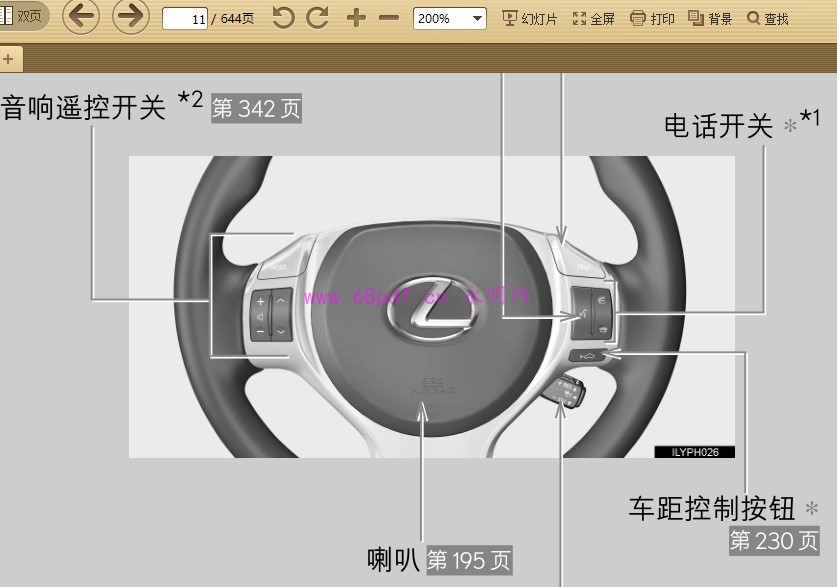The image size is (837, 587).
Task: Click the 音响遥控开关 heading text
Action: click(x=83, y=107)
